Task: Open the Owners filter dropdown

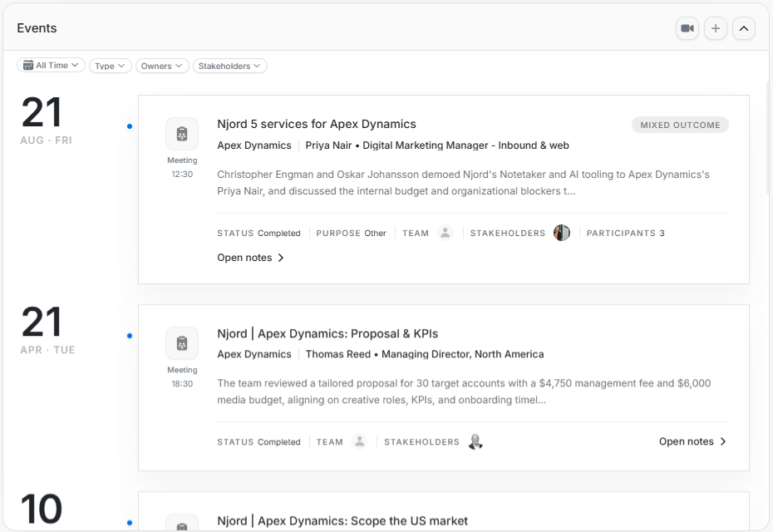Action: point(162,66)
